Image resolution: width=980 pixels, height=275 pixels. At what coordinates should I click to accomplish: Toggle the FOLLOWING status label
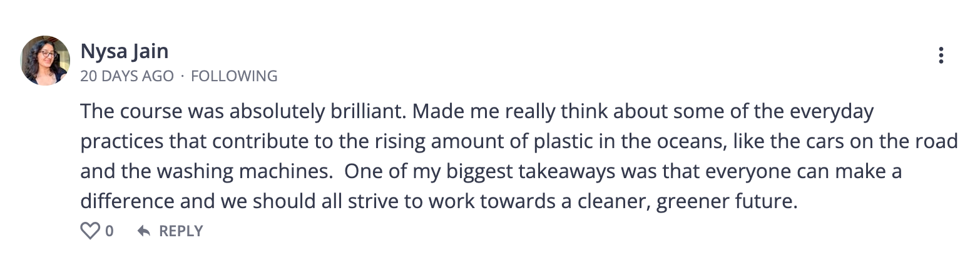[234, 76]
